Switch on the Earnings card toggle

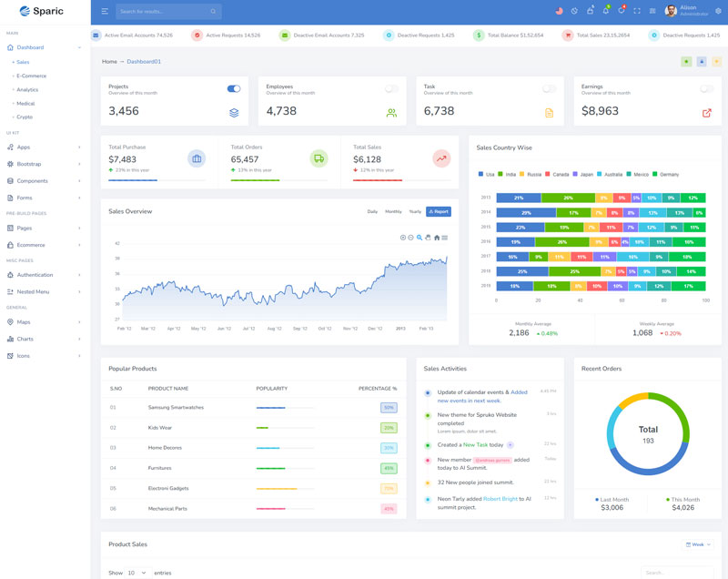click(706, 89)
